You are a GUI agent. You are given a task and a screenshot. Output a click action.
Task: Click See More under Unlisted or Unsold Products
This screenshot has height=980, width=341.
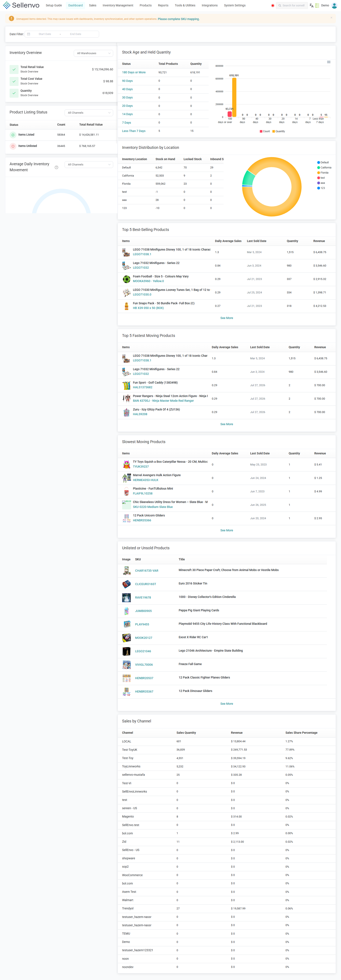click(x=227, y=704)
